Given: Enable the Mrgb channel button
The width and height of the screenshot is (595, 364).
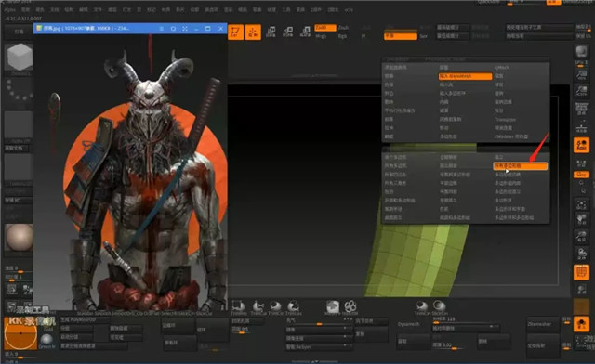Looking at the screenshot, I should click(x=321, y=36).
